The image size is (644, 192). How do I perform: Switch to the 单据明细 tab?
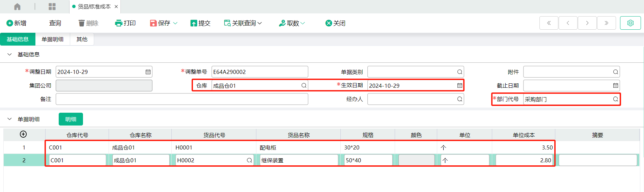(53, 39)
